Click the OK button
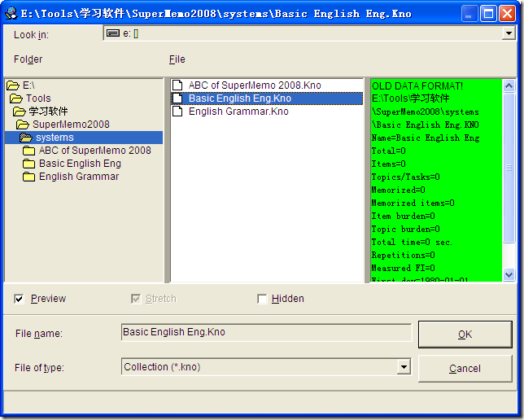 pyautogui.click(x=465, y=335)
